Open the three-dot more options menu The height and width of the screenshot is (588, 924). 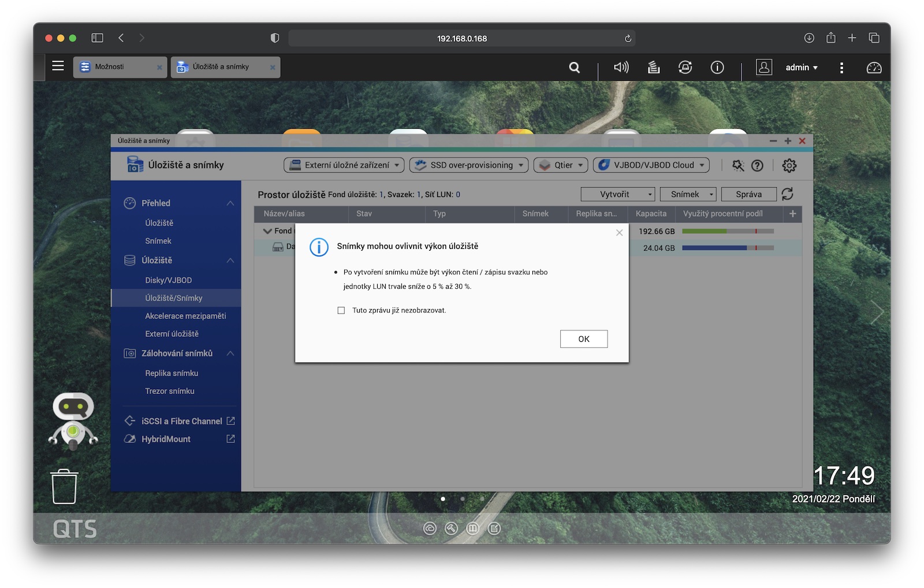pyautogui.click(x=841, y=68)
